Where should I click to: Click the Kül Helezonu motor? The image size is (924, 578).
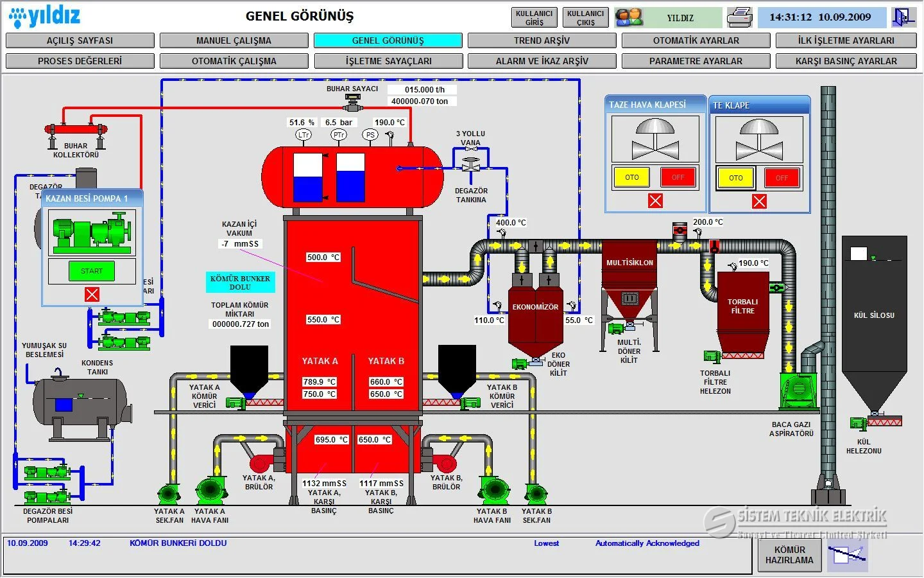(858, 423)
